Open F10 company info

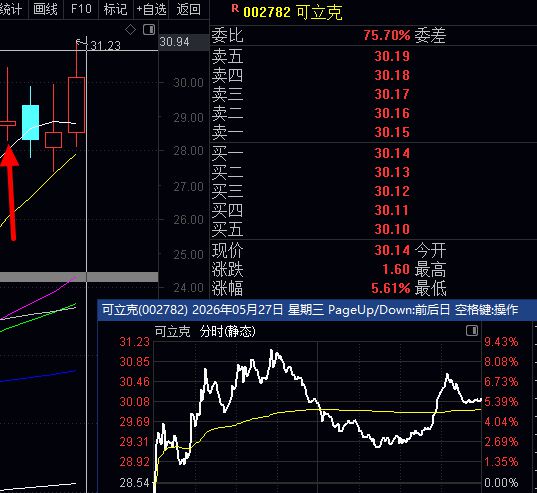coord(81,9)
